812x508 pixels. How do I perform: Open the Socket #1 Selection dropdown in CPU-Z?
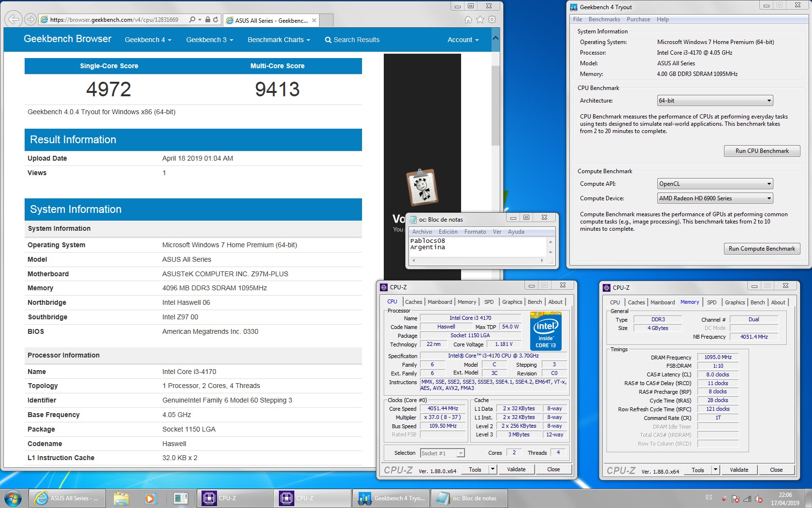click(x=442, y=453)
